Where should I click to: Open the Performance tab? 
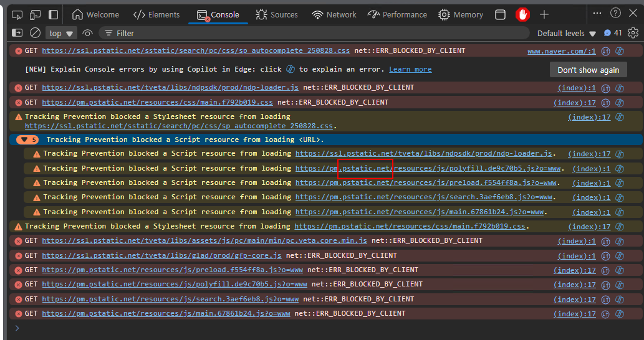pos(397,15)
